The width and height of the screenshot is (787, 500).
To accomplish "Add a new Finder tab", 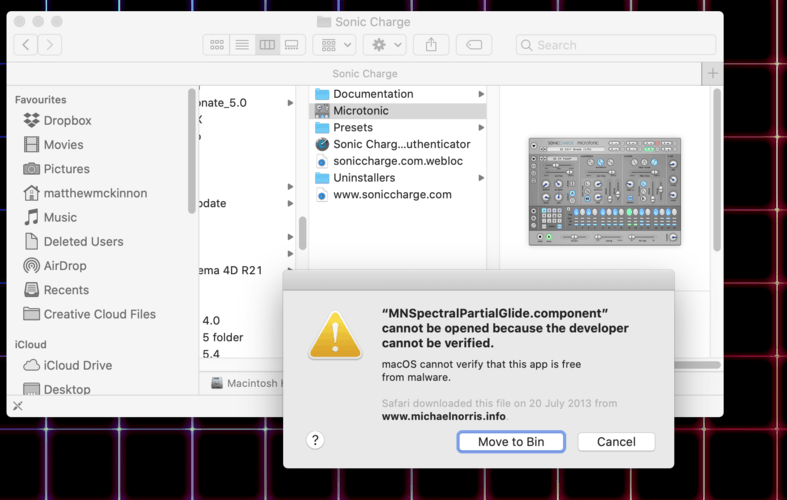I will pyautogui.click(x=712, y=73).
